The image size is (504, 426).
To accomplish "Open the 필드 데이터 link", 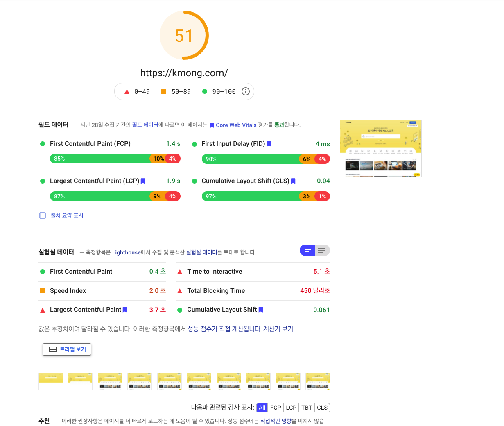I will (x=145, y=125).
